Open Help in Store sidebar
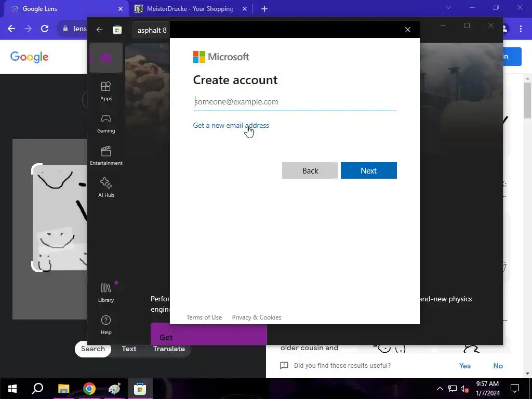The image size is (532, 399). pos(106,325)
